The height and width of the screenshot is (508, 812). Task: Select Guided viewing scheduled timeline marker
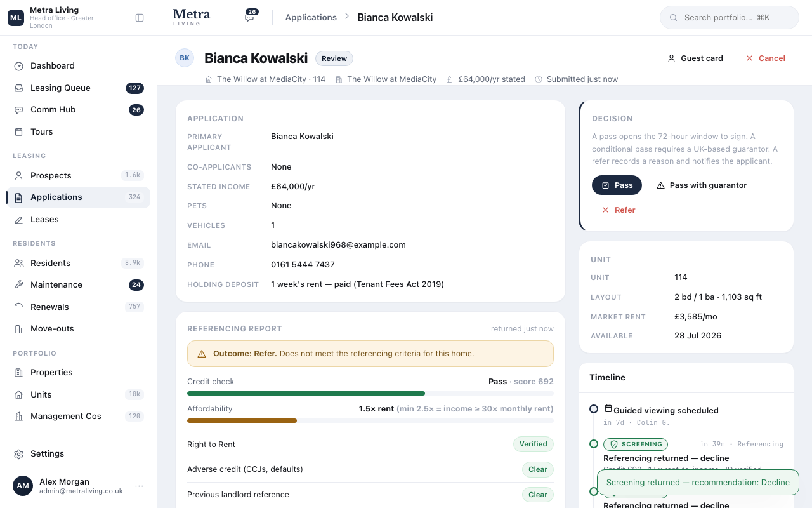[594, 409]
